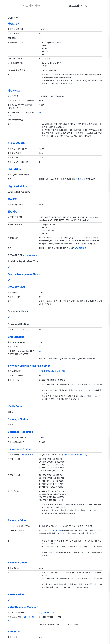110x644 pixels.
Task: Click checkmark under Central Management System heading
Action: pyautogui.click(x=9, y=280)
